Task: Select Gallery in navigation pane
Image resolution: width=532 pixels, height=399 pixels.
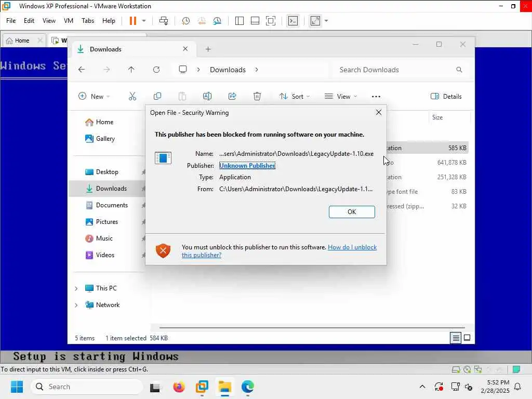Action: pos(105,138)
